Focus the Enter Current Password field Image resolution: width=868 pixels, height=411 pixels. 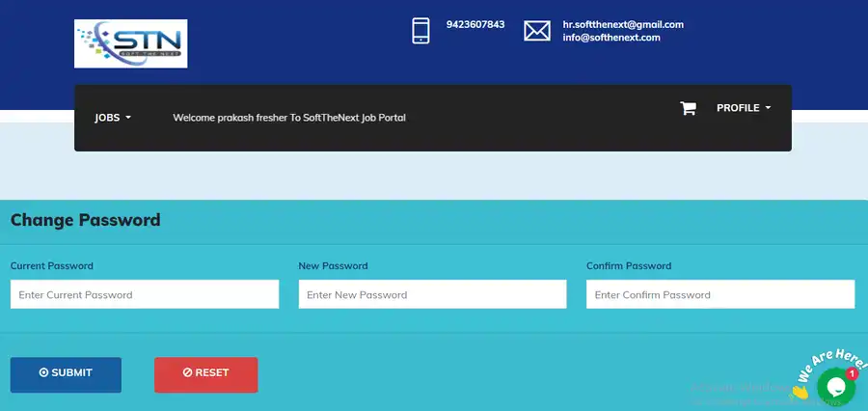(x=145, y=294)
